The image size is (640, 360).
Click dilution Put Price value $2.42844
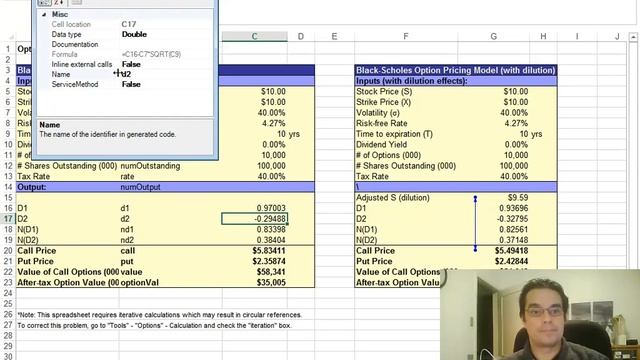[x=511, y=261]
